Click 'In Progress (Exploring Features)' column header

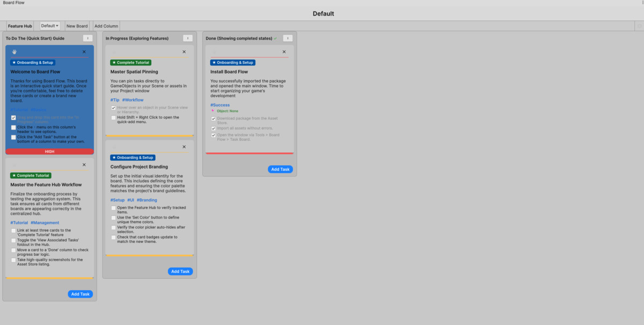(x=137, y=38)
